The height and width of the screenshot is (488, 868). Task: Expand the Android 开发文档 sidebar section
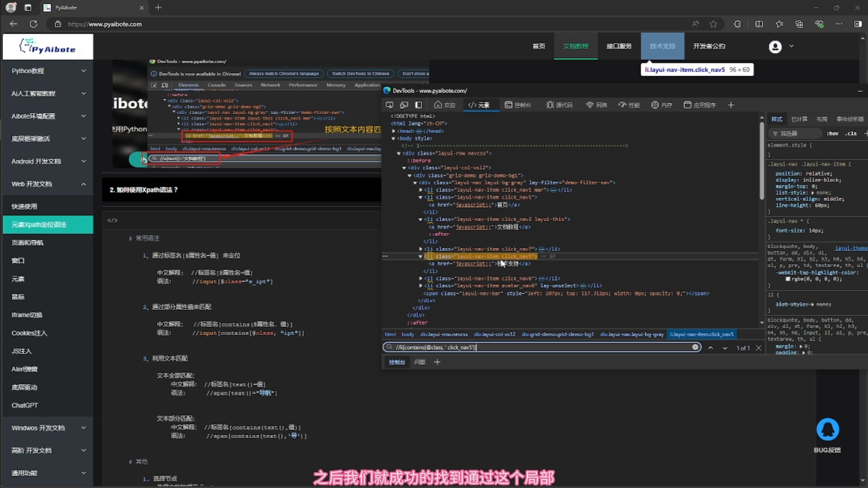click(48, 161)
